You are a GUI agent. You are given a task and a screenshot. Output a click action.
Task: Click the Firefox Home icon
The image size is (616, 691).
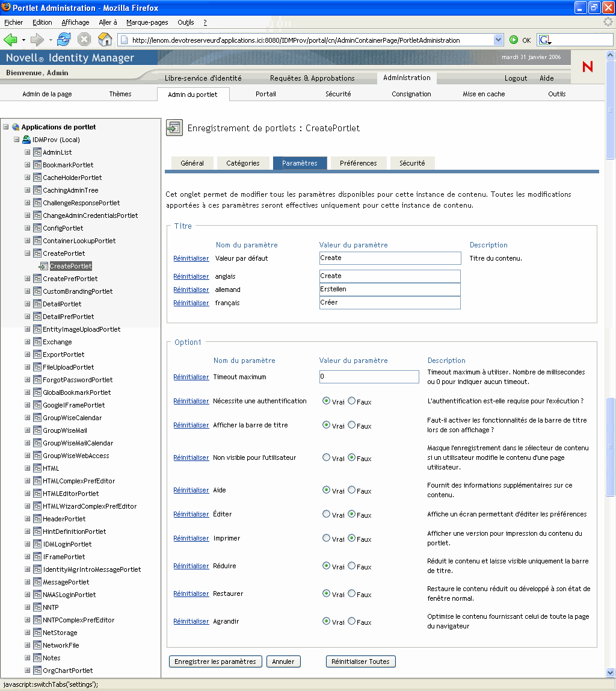tap(105, 40)
